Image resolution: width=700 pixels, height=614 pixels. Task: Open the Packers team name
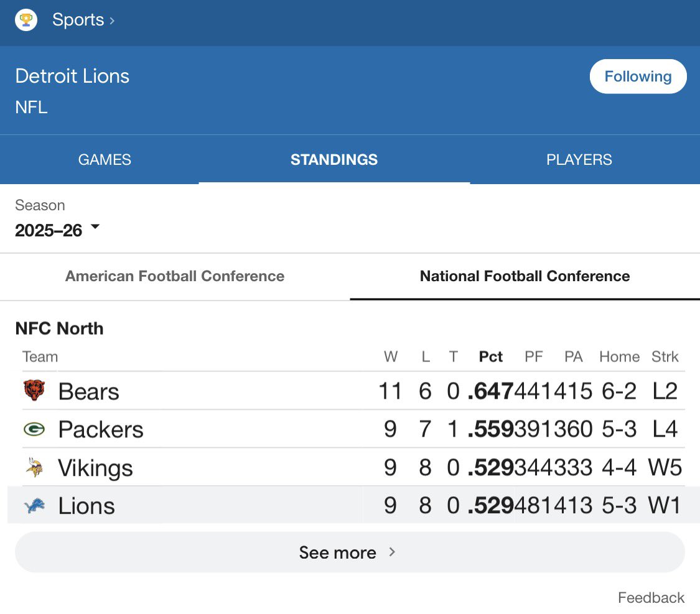coord(101,429)
